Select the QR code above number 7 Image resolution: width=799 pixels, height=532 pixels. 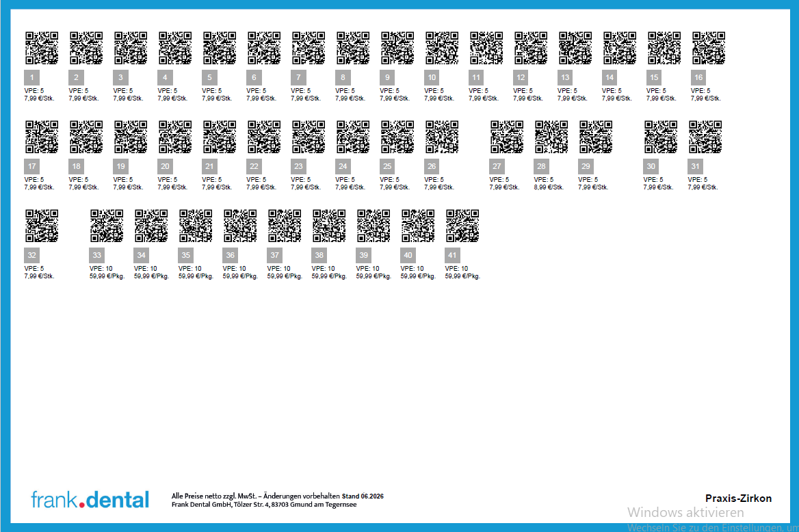[x=309, y=48]
